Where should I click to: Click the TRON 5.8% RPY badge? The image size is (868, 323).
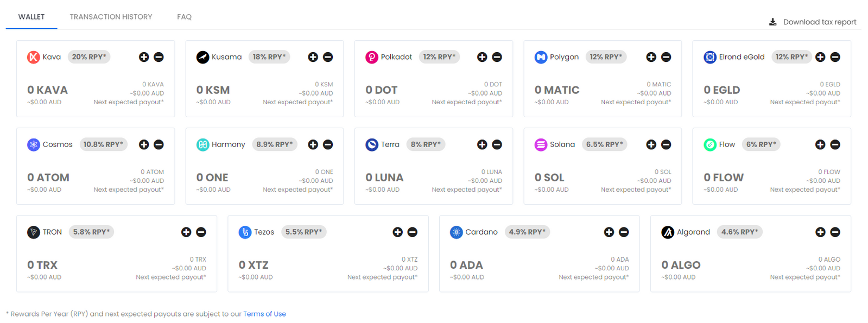click(91, 232)
